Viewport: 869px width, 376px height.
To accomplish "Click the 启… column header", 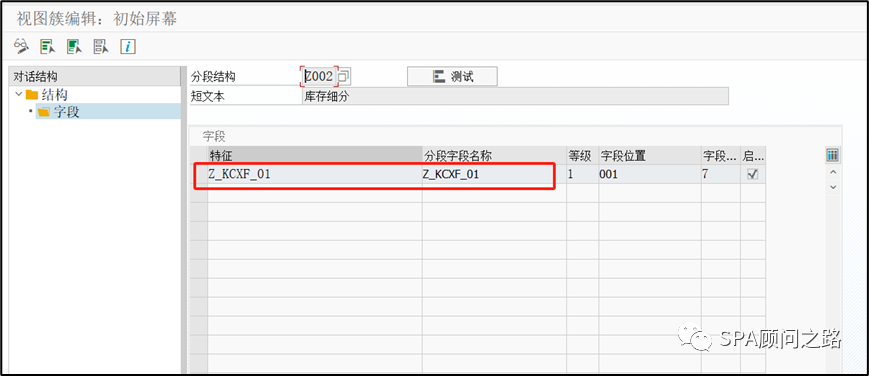I will point(753,155).
